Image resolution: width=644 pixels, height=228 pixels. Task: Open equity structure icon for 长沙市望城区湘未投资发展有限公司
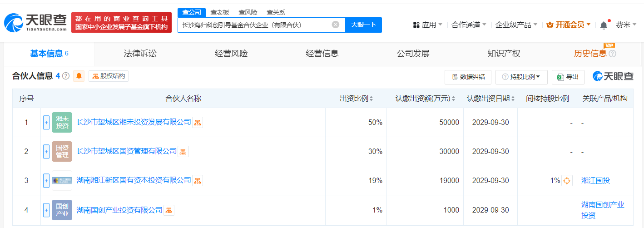pos(198,122)
